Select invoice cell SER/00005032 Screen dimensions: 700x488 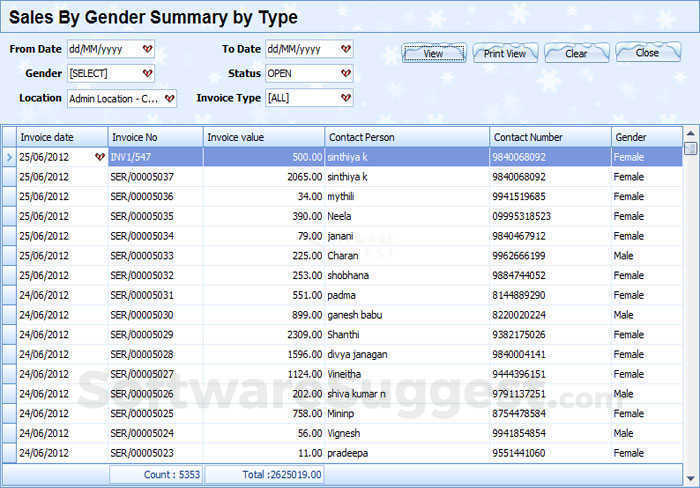click(156, 275)
